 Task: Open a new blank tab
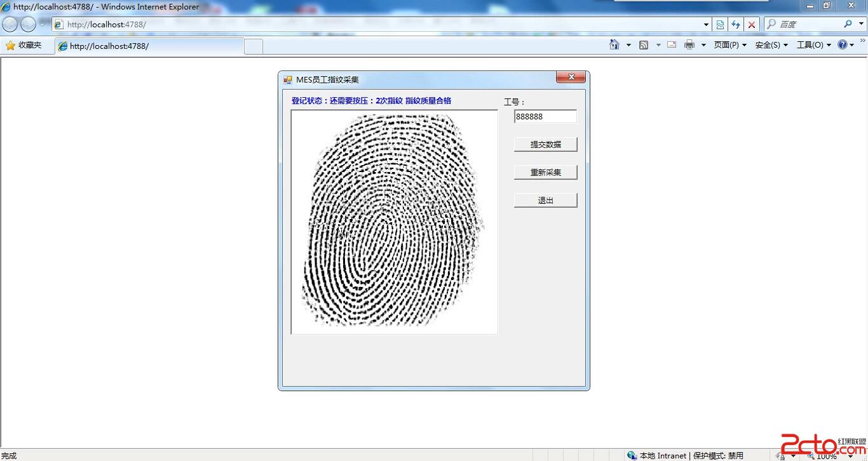coord(254,46)
